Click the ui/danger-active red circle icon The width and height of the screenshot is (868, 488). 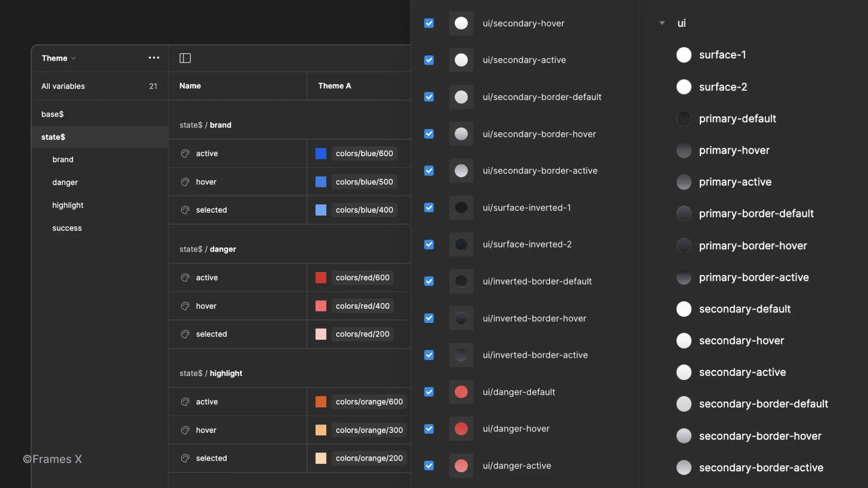(461, 466)
